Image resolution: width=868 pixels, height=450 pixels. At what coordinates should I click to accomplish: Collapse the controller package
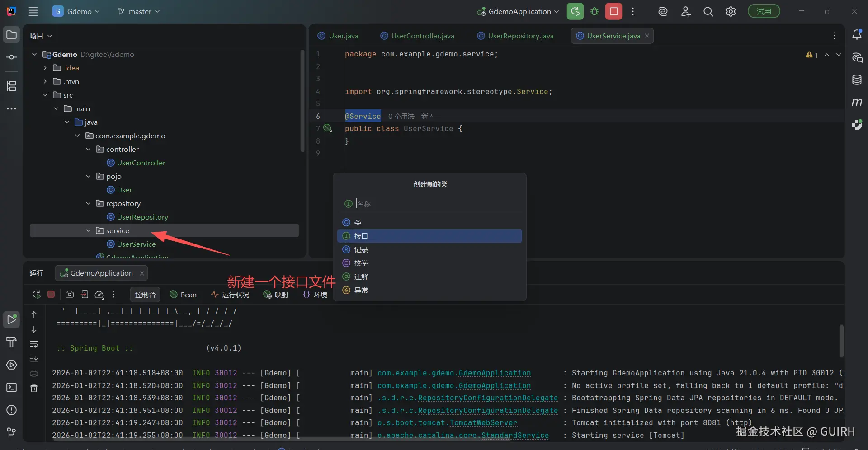coord(88,149)
